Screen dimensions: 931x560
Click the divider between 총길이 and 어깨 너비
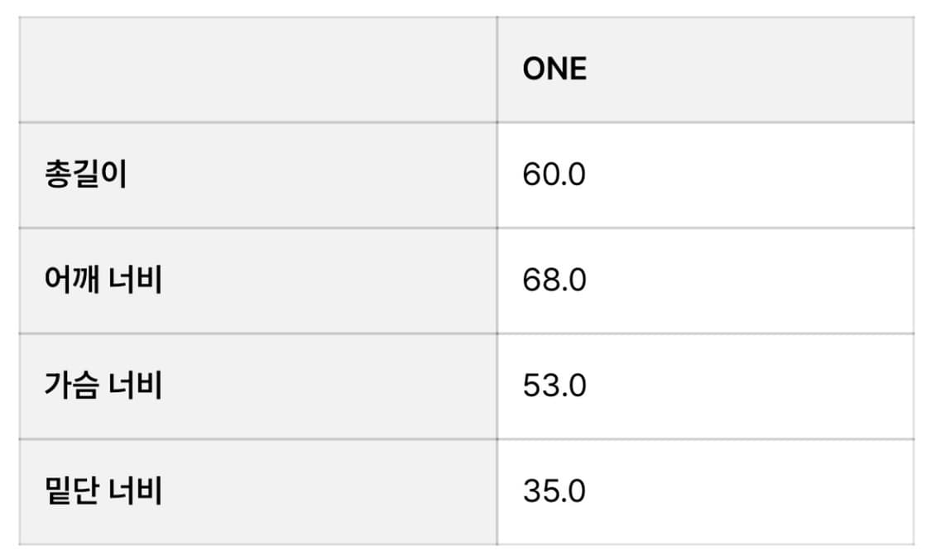point(257,228)
